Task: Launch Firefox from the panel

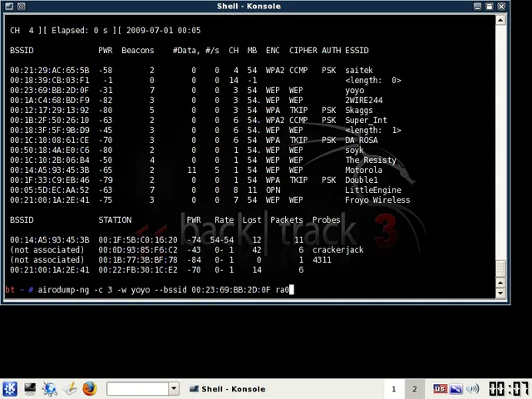Action: click(x=90, y=389)
